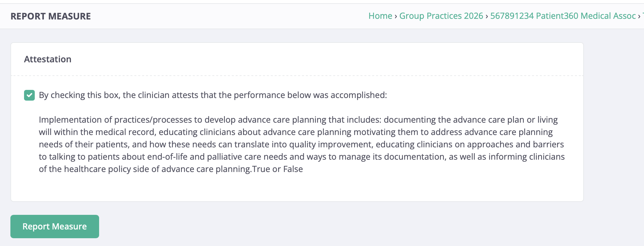Click the dashed divider below Attestation
This screenshot has height=246, width=644.
click(297, 76)
